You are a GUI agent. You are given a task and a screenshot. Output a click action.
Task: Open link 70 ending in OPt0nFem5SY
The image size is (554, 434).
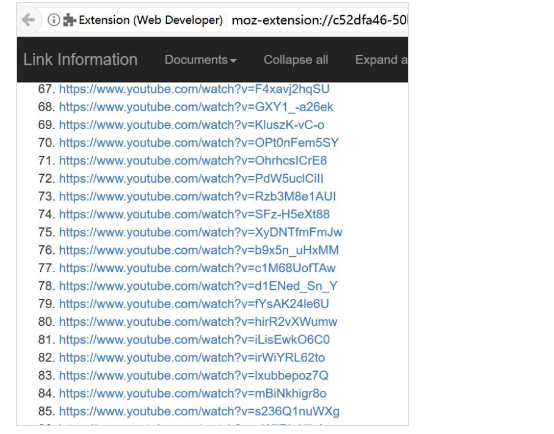pos(199,143)
